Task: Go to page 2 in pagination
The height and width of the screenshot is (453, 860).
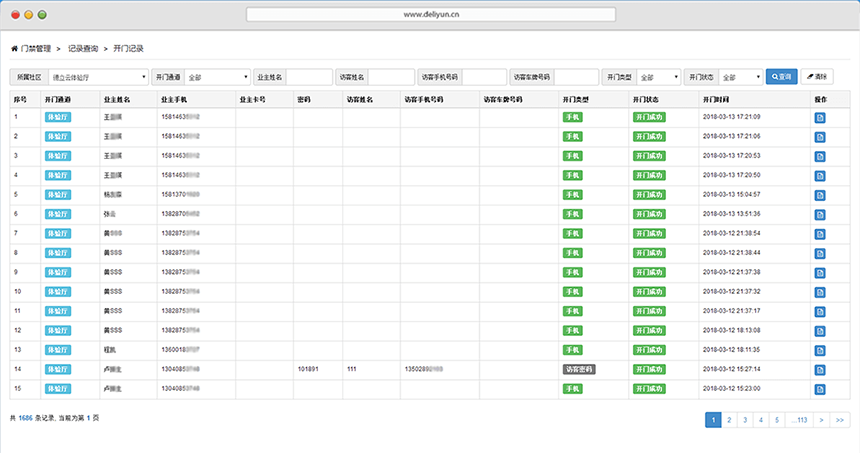Action: (x=729, y=420)
